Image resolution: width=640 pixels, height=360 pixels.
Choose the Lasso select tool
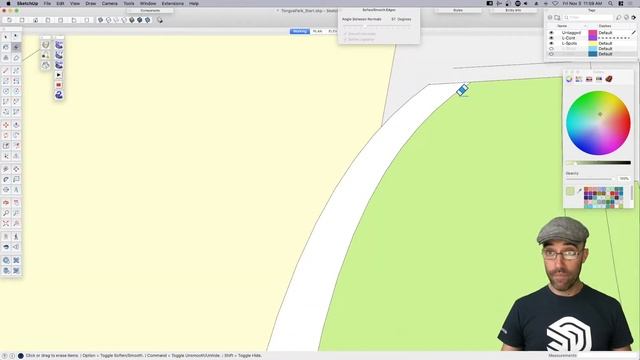tap(16, 37)
